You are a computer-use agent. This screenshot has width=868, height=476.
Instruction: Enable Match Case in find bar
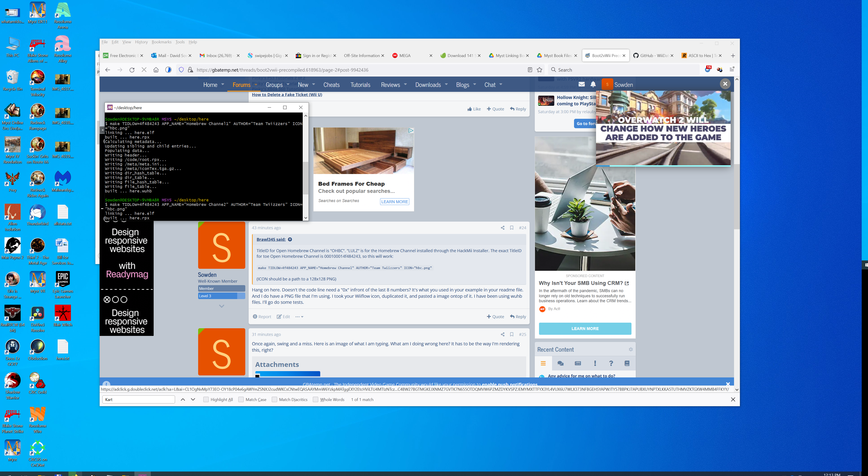(241, 399)
